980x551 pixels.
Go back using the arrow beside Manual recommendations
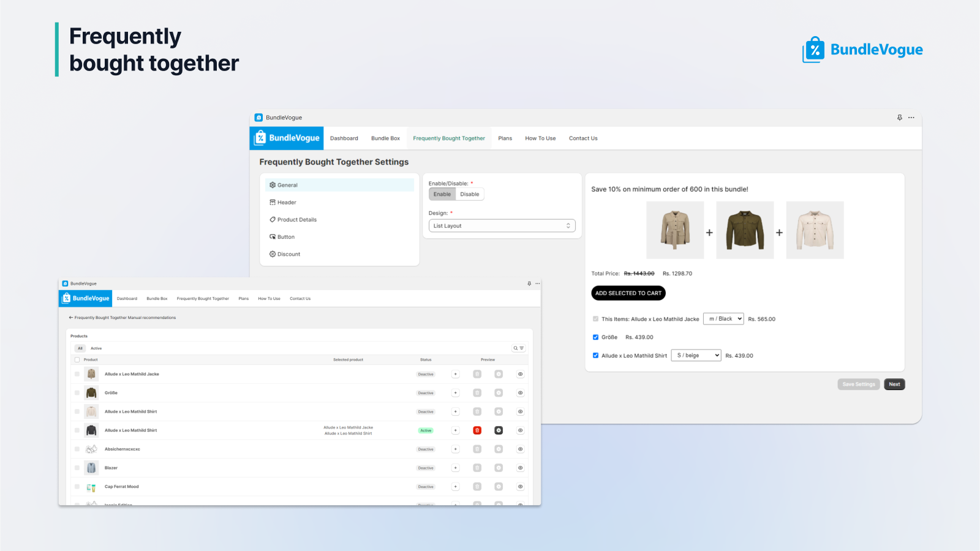click(71, 318)
